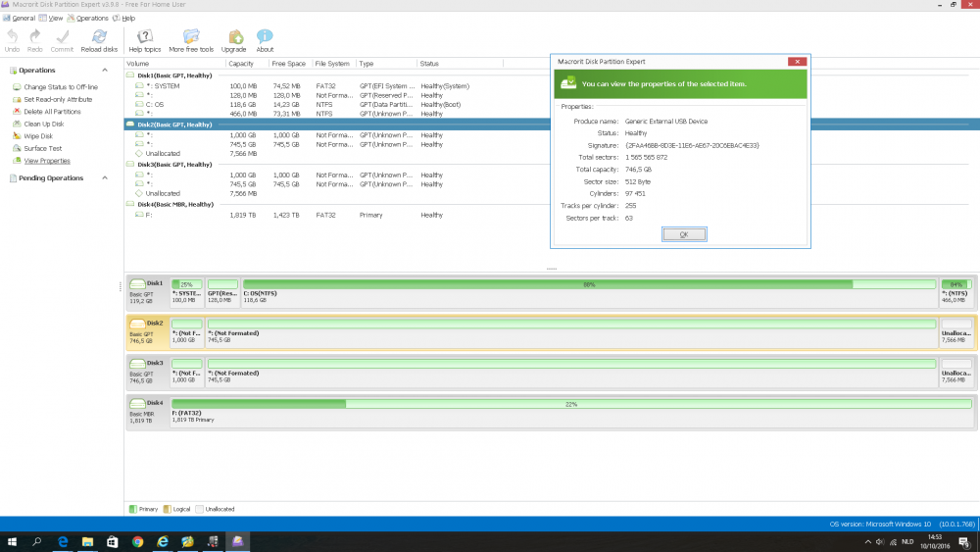Select Disk4 row in volume list

(175, 204)
